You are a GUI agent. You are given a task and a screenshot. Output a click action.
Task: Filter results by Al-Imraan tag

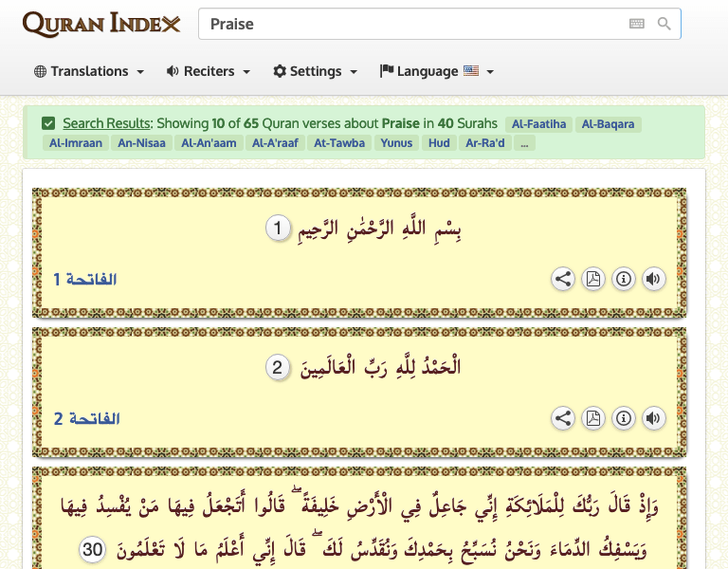click(x=76, y=143)
